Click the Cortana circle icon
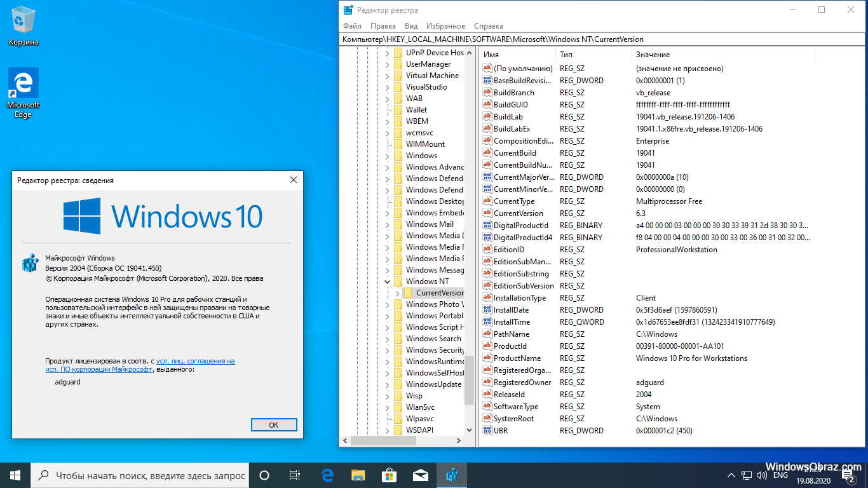The width and height of the screenshot is (868, 488). pyautogui.click(x=264, y=475)
